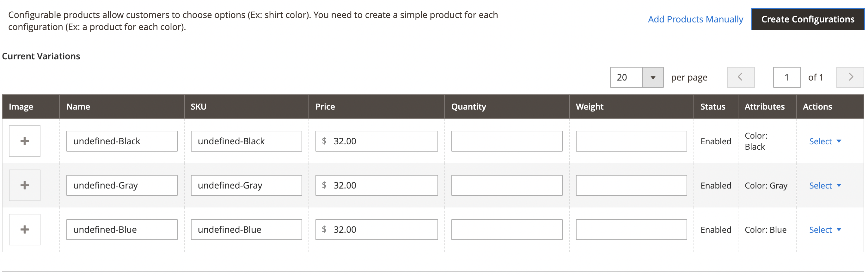Click the previous page arrow

tap(740, 77)
